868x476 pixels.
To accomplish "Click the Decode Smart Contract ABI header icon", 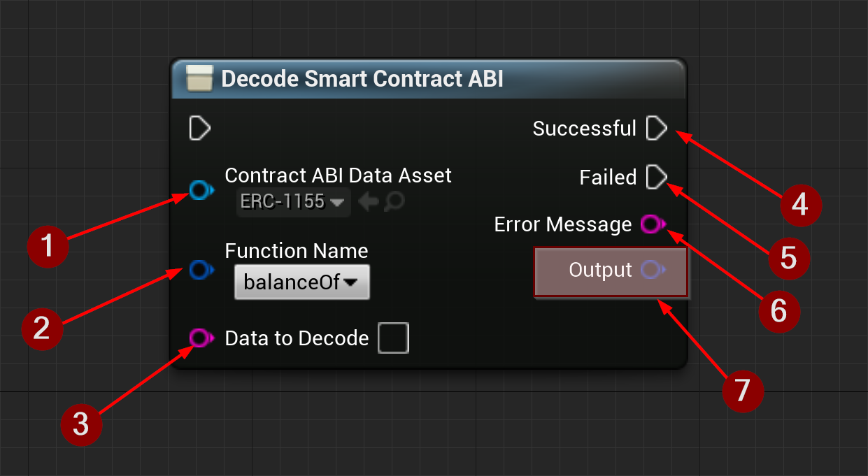I will click(x=198, y=78).
